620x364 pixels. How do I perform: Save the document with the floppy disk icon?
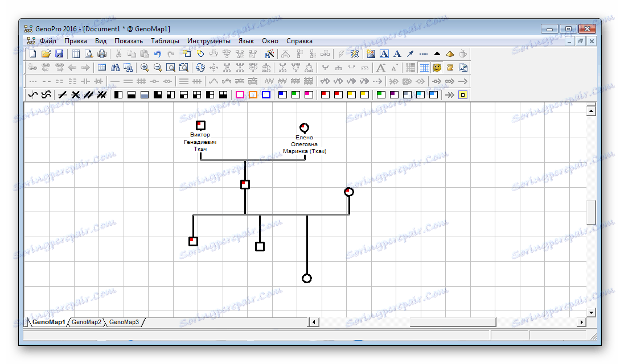click(x=59, y=53)
